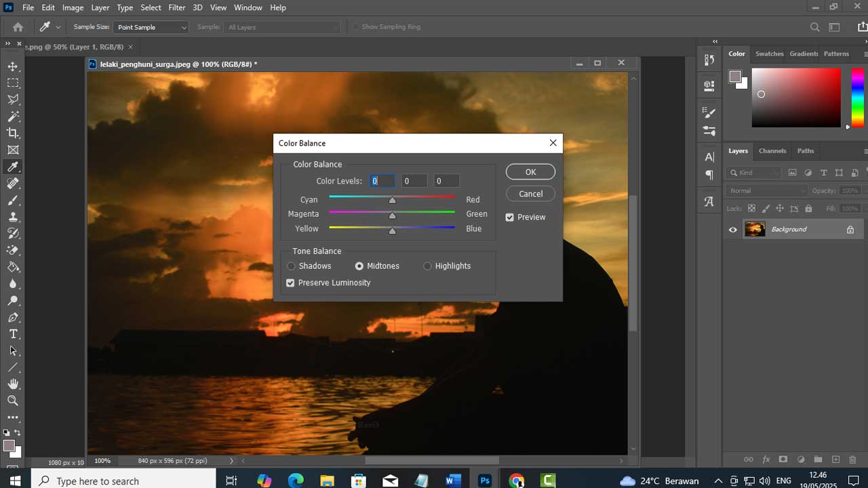This screenshot has width=868, height=488.
Task: Open the Character panel icon
Action: (x=709, y=157)
